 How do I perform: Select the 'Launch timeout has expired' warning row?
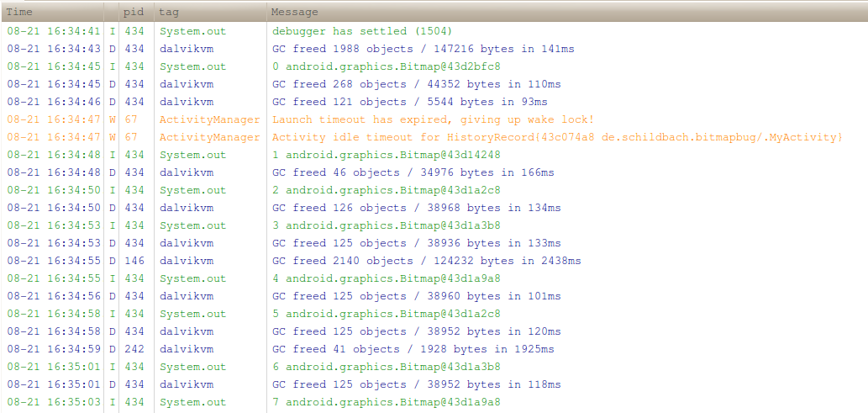(x=434, y=119)
